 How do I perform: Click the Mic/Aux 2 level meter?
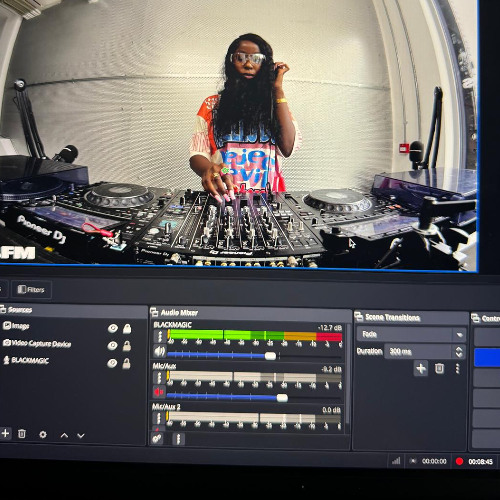(254, 417)
